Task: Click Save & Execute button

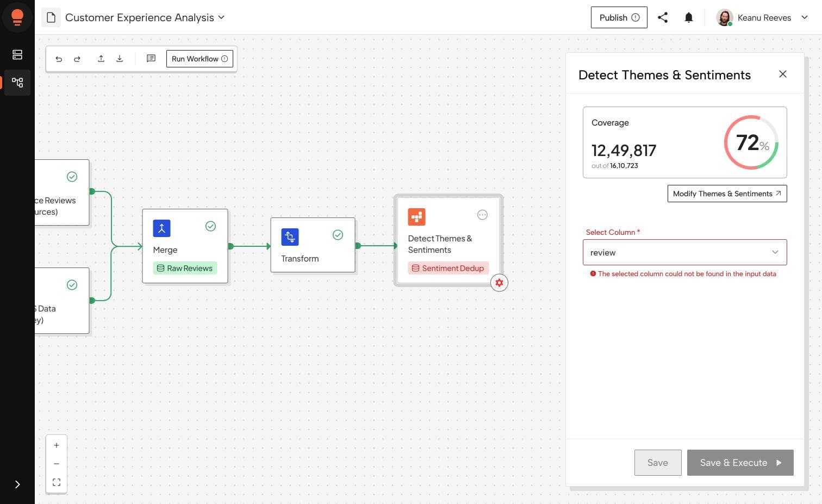Action: point(740,463)
